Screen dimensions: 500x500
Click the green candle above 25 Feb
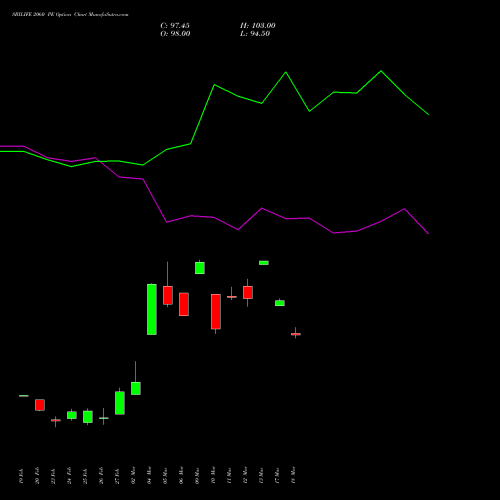point(88,417)
